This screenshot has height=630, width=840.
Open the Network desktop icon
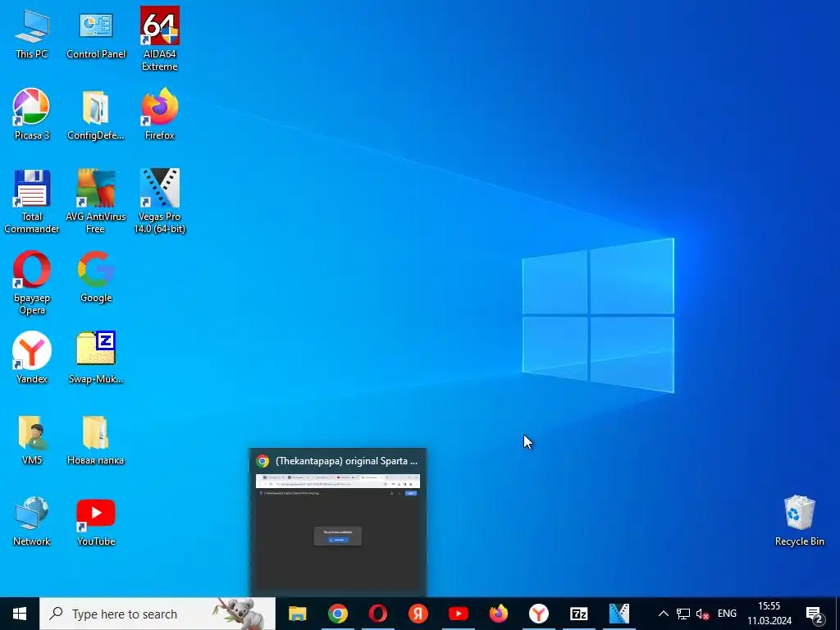click(32, 521)
